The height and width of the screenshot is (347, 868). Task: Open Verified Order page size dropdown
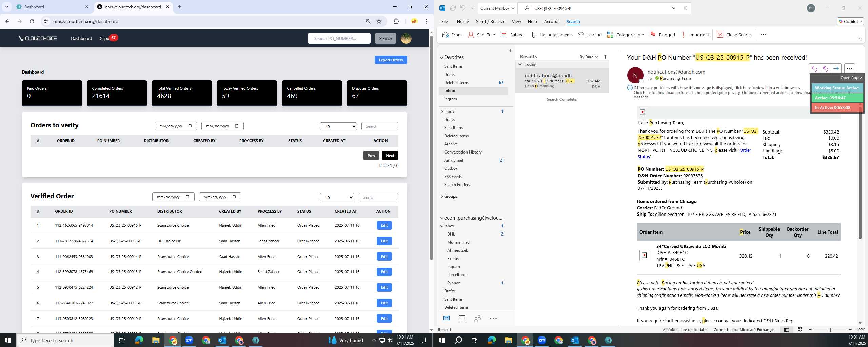(x=337, y=197)
